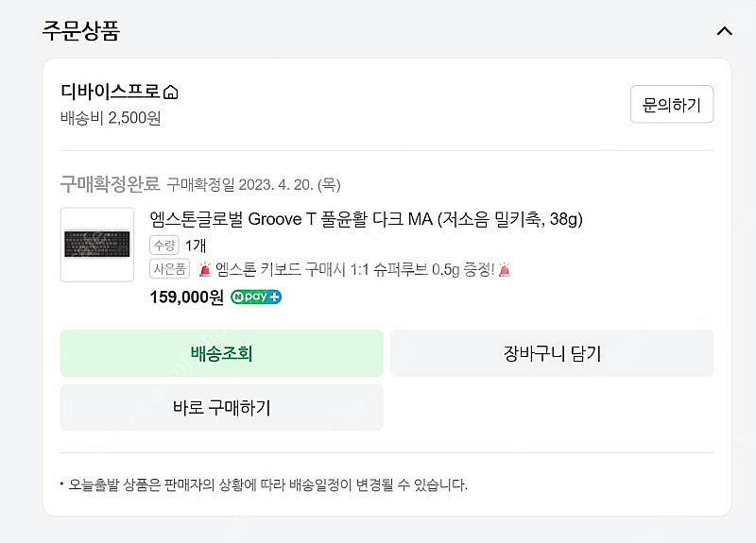The height and width of the screenshot is (543, 756).
Task: Click the 주문상품 section heading
Action: coord(80,30)
